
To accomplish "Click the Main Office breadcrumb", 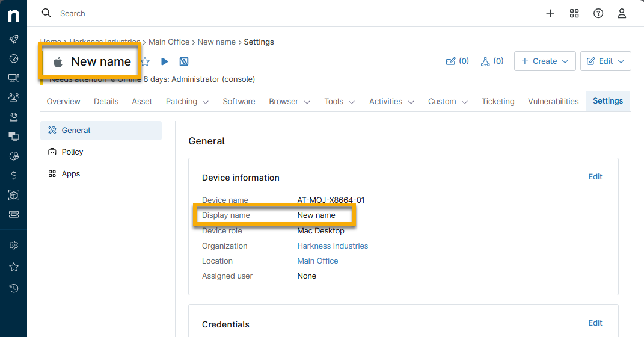I will [169, 42].
